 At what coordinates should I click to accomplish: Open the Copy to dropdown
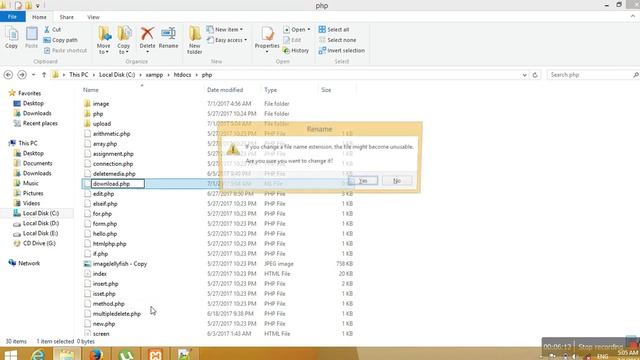click(x=124, y=40)
